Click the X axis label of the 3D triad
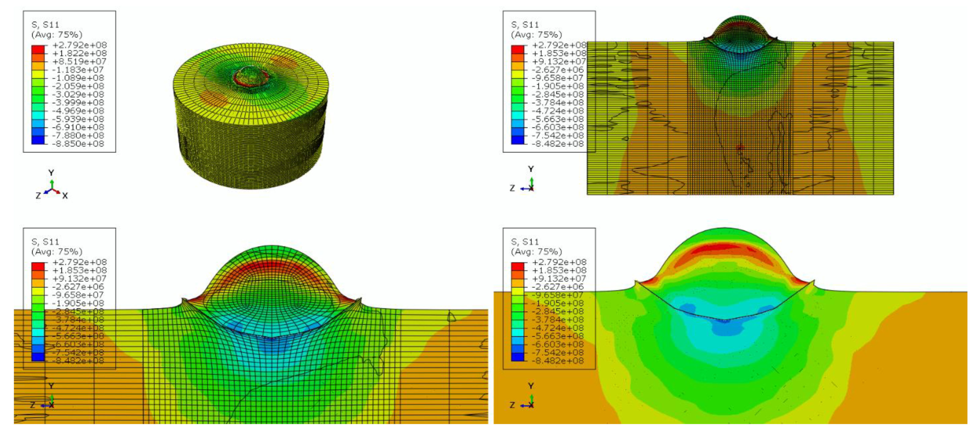Screen dimensions: 980x436 pyautogui.click(x=65, y=196)
